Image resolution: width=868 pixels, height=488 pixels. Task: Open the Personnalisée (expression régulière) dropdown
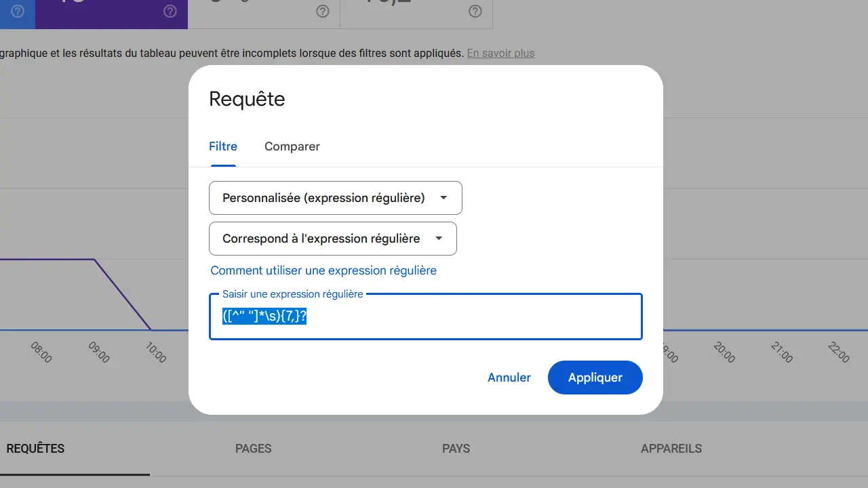(x=335, y=197)
